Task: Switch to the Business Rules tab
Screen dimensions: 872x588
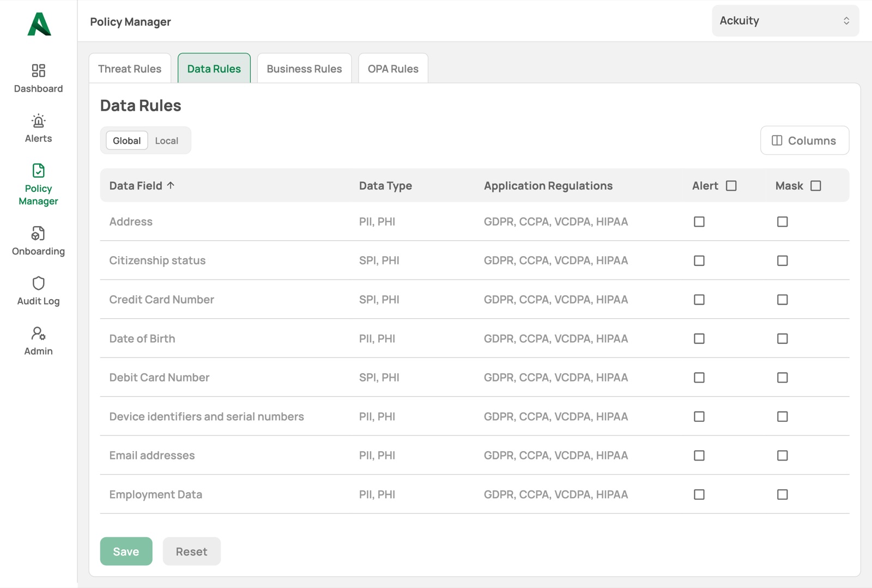Action: click(304, 69)
